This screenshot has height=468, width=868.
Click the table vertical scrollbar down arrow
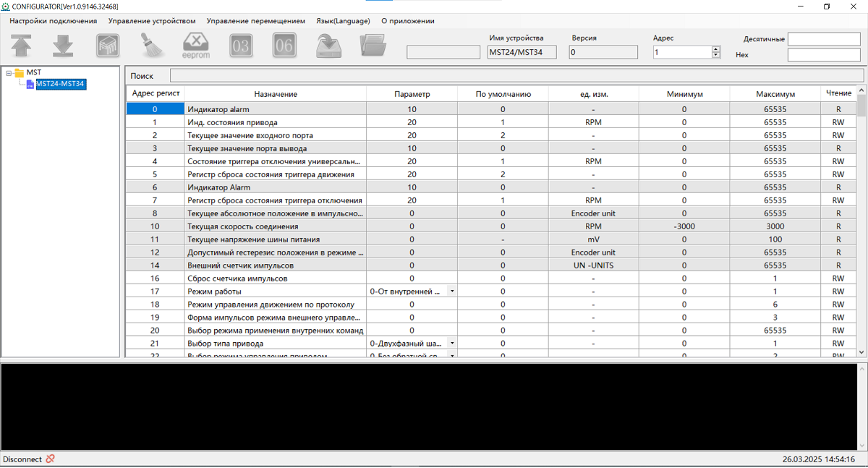(x=861, y=352)
